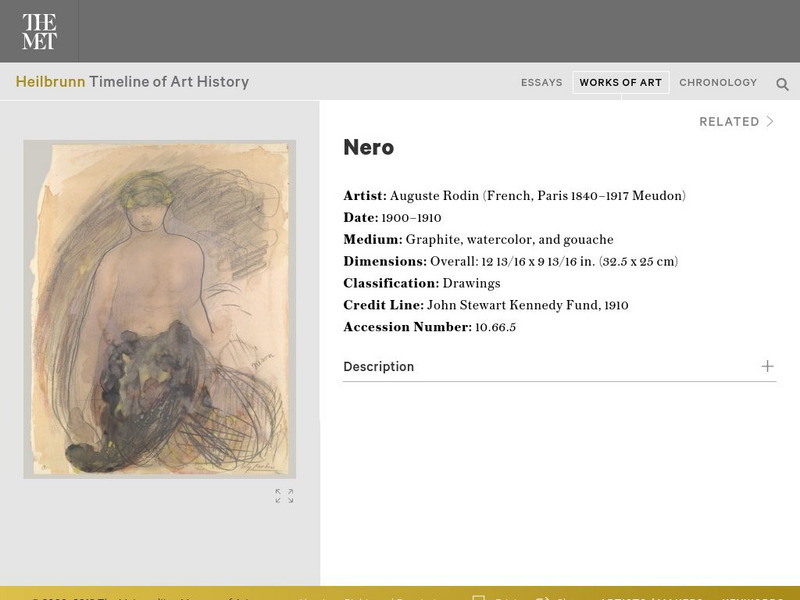Click the Description heading
The height and width of the screenshot is (600, 800).
pyautogui.click(x=379, y=367)
